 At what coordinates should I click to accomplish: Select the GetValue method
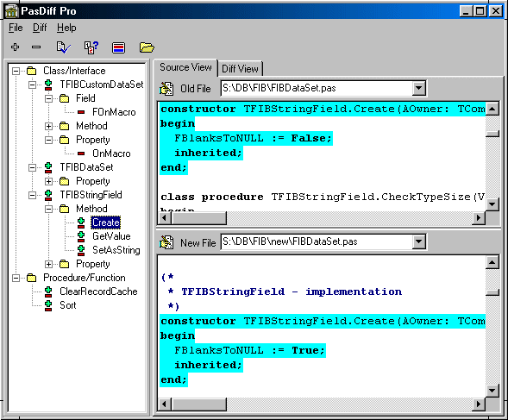111,236
